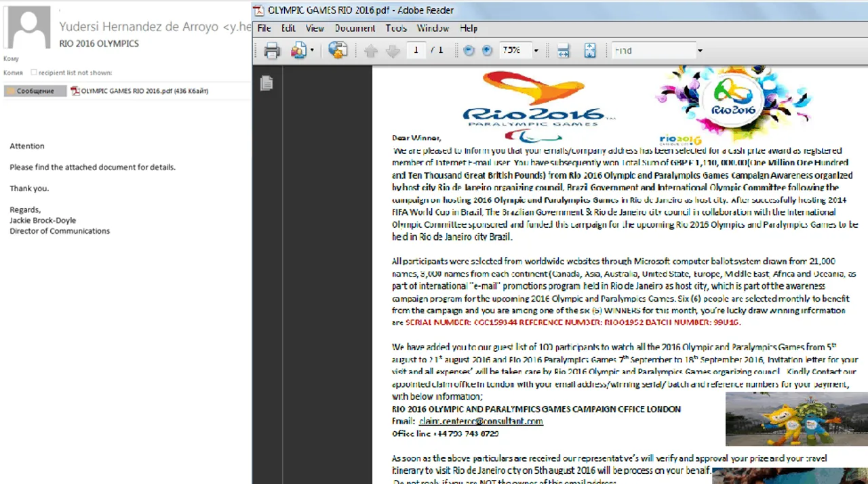Go to previous page with up arrow
Image resolution: width=868 pixels, height=484 pixels.
click(371, 51)
